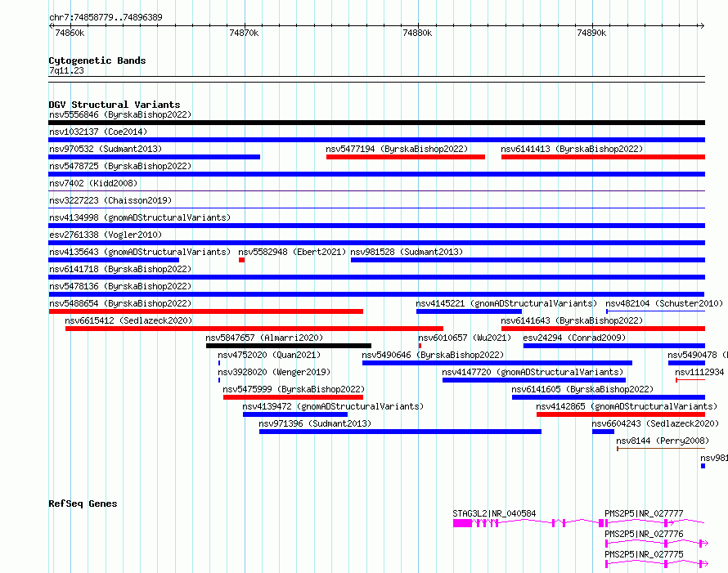Click the 74870k ruler tick label

click(245, 33)
